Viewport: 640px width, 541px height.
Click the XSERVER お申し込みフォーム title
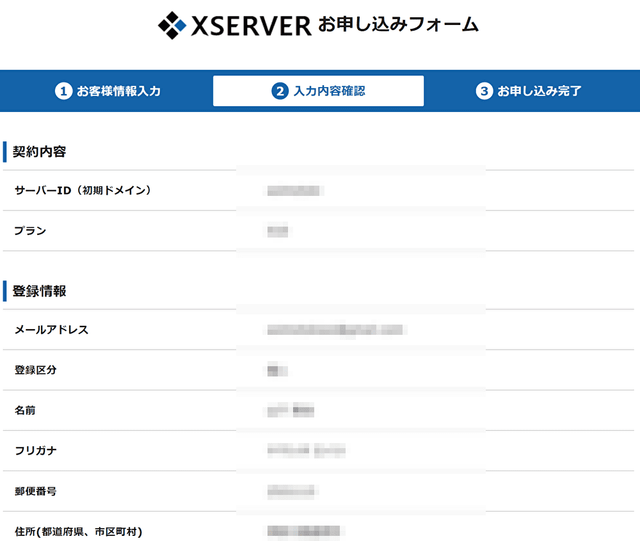pyautogui.click(x=318, y=25)
